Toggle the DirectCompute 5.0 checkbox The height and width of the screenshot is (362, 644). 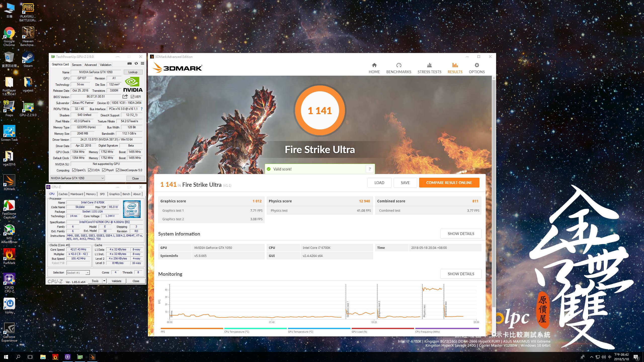click(117, 170)
